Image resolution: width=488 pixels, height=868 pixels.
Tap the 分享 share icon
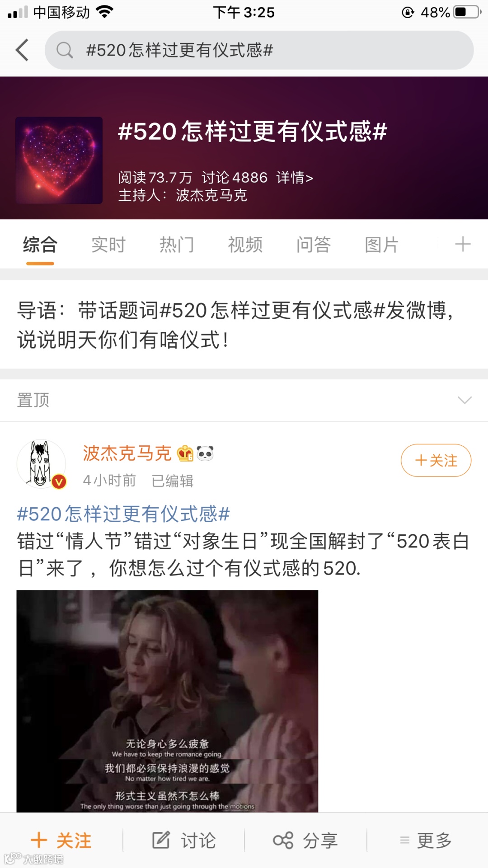coord(283,840)
